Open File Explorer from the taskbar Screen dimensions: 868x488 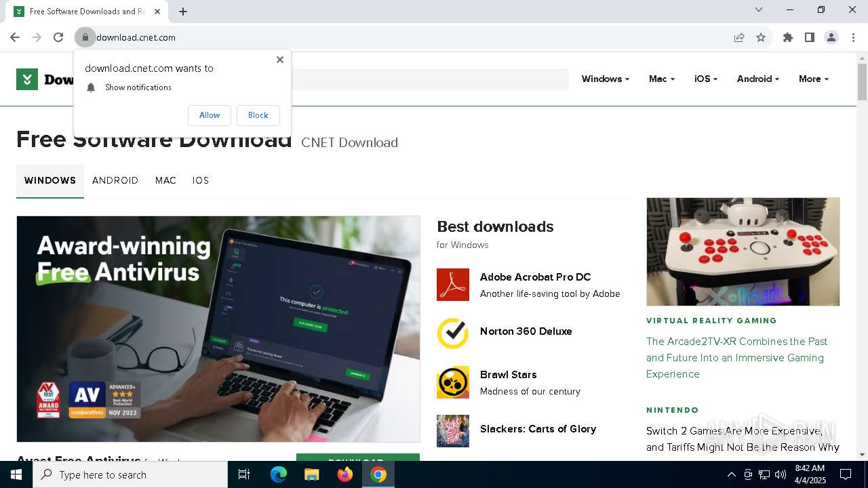pos(312,474)
